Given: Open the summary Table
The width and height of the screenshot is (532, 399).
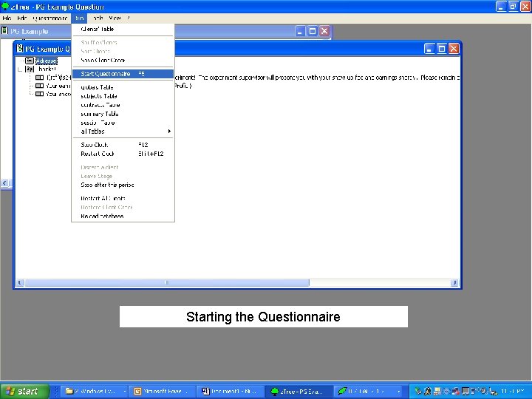Looking at the screenshot, I should coord(123,114).
